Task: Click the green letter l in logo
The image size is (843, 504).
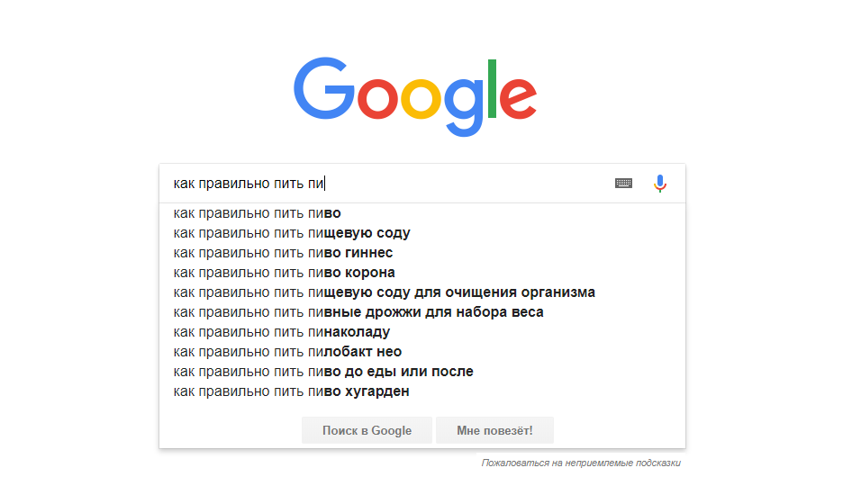Action: [x=492, y=88]
